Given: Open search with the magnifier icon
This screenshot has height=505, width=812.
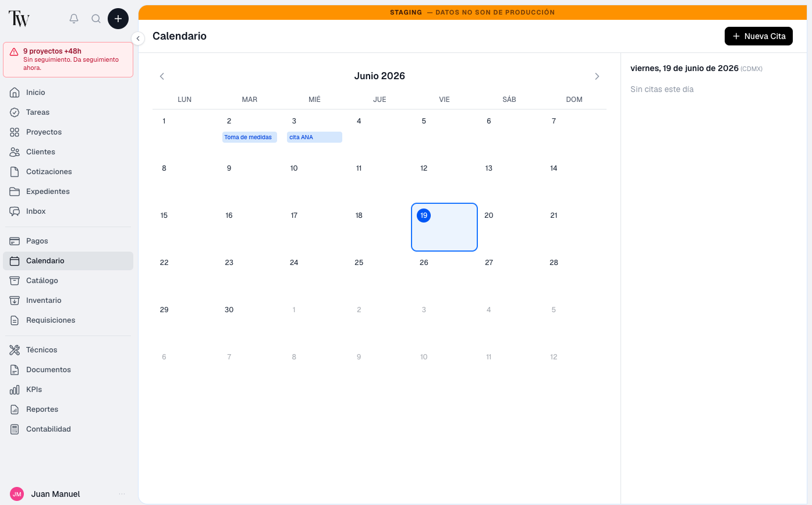Looking at the screenshot, I should [96, 19].
